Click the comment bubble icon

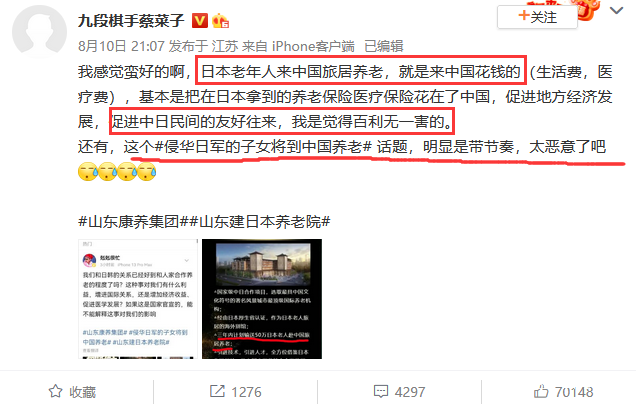pos(381,391)
